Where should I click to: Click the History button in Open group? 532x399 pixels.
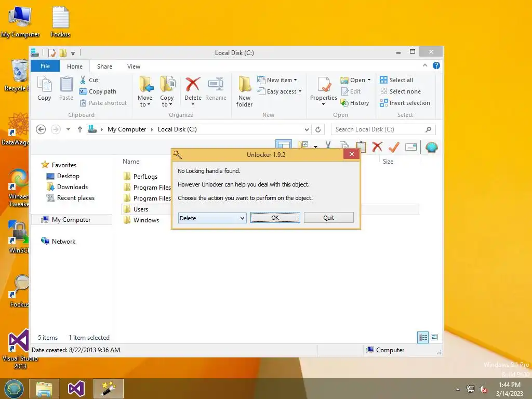(355, 103)
